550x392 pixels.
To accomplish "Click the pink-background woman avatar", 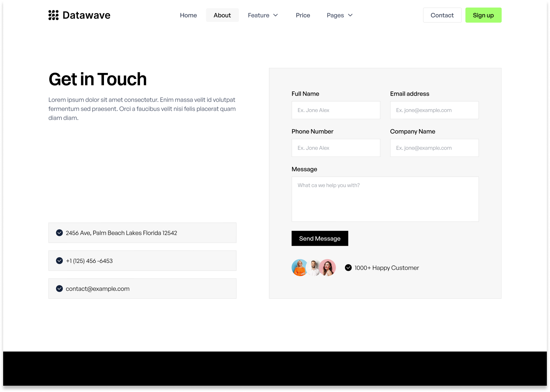I will 328,268.
